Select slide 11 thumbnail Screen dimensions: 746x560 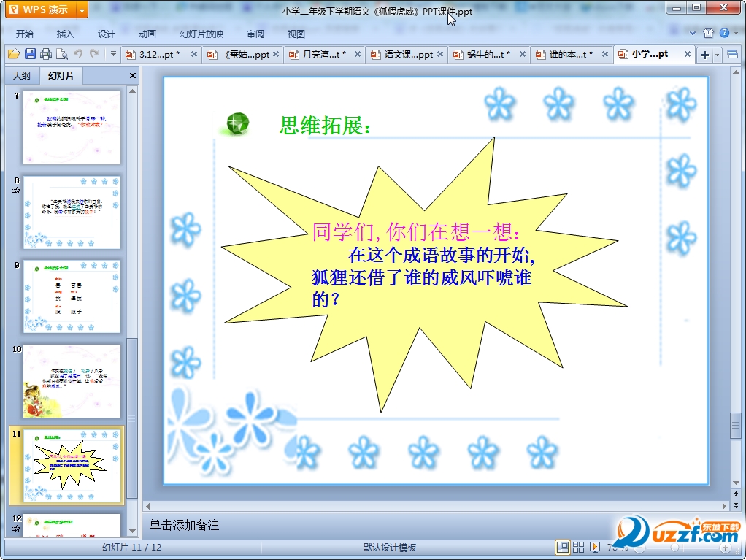(x=72, y=465)
